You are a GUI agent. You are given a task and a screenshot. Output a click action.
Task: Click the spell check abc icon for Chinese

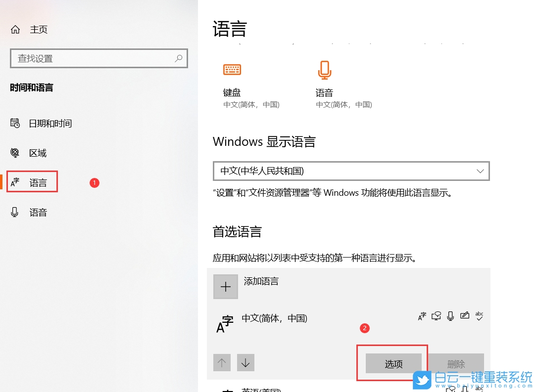(x=479, y=316)
